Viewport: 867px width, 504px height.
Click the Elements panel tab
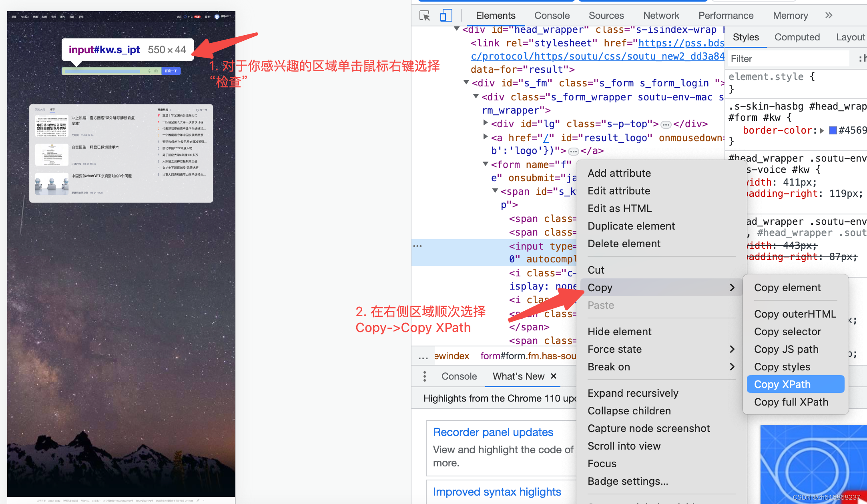pos(495,16)
